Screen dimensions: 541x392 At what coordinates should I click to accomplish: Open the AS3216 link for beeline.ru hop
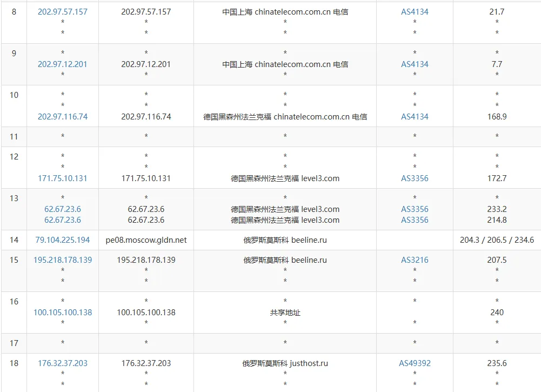point(414,260)
